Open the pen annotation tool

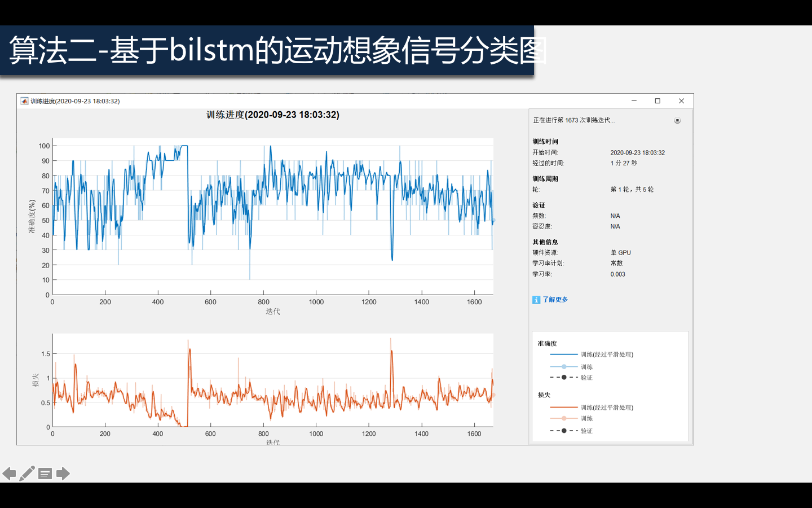(27, 474)
